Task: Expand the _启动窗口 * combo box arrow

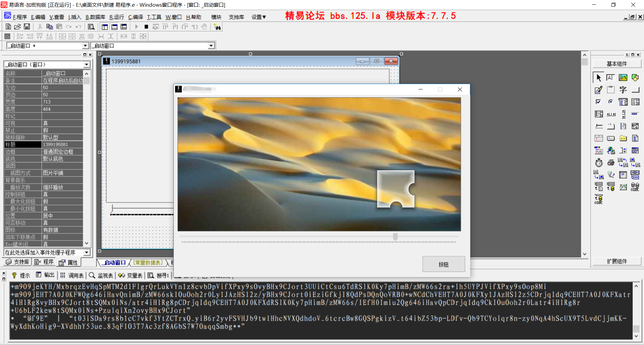Action: [85, 46]
